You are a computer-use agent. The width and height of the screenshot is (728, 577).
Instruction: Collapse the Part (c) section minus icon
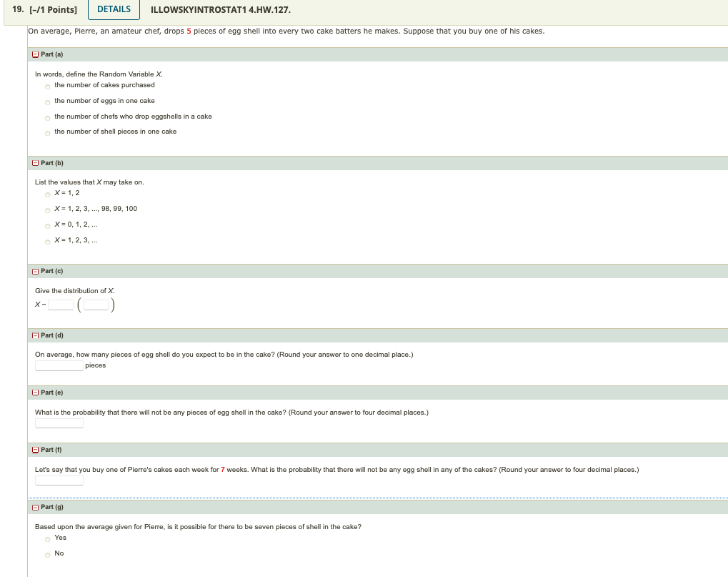pyautogui.click(x=34, y=271)
